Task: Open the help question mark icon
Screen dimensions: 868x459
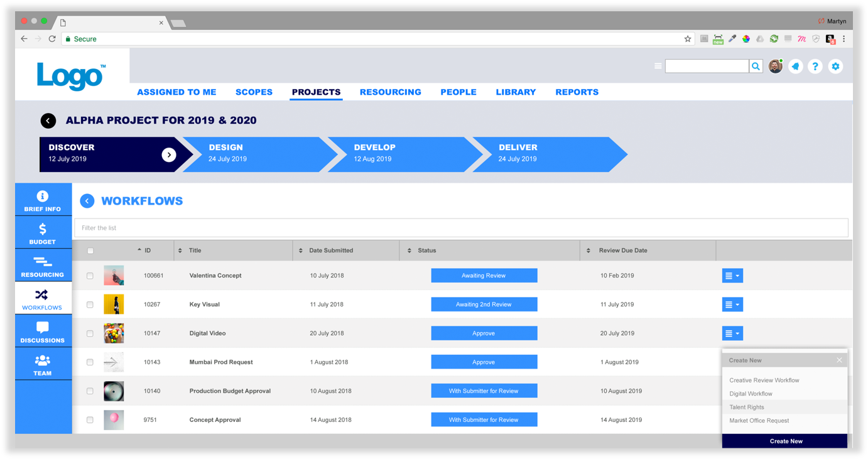Action: click(815, 67)
